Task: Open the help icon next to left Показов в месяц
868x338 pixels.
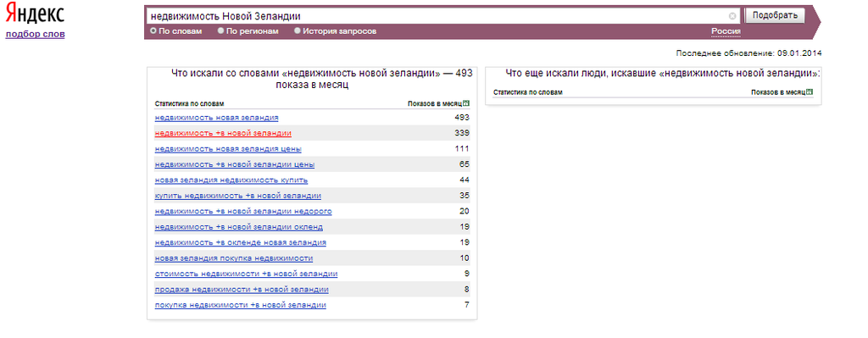Action: pyautogui.click(x=466, y=103)
